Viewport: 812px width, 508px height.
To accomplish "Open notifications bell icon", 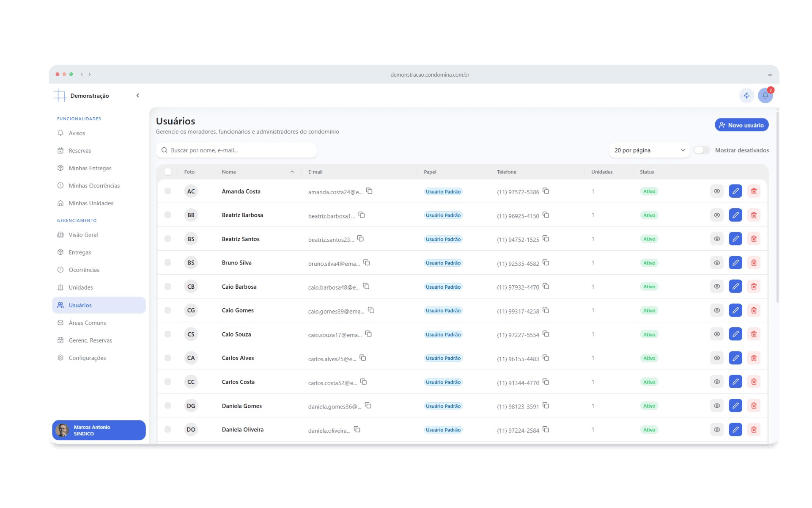I will point(765,96).
